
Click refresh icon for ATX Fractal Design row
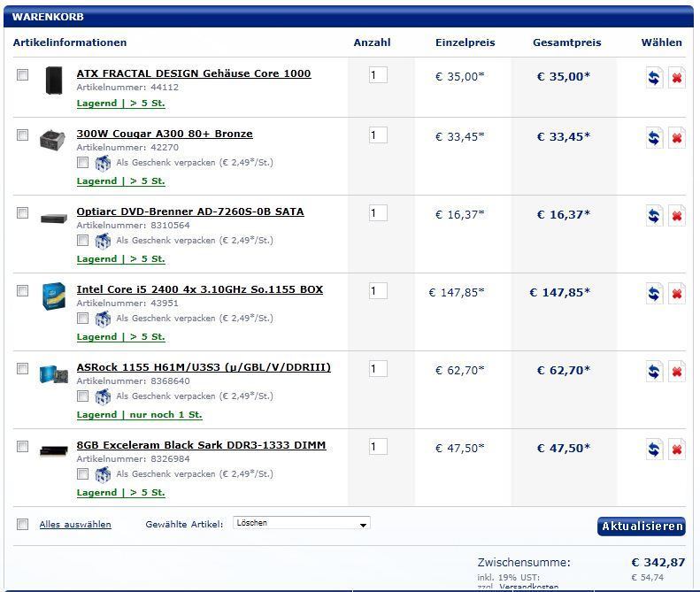pyautogui.click(x=654, y=78)
